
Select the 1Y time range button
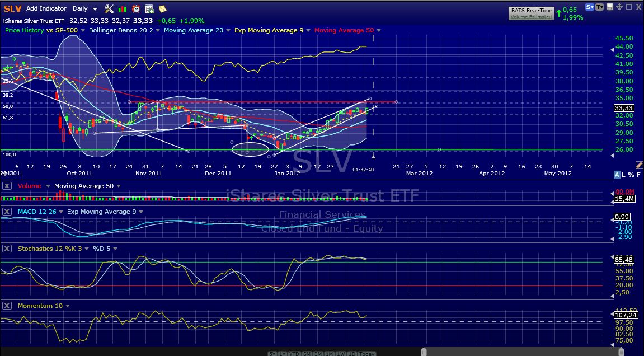point(283,354)
